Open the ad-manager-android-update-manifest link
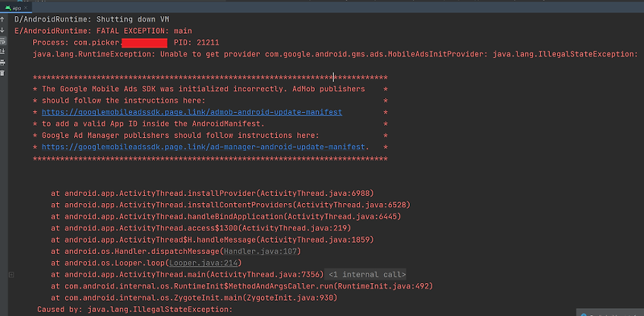644x316 pixels. coord(204,147)
